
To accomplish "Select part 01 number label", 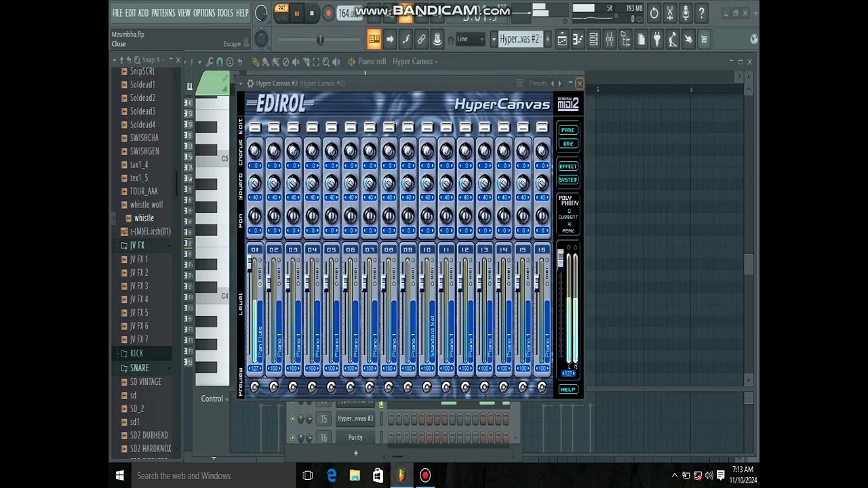I will [255, 250].
